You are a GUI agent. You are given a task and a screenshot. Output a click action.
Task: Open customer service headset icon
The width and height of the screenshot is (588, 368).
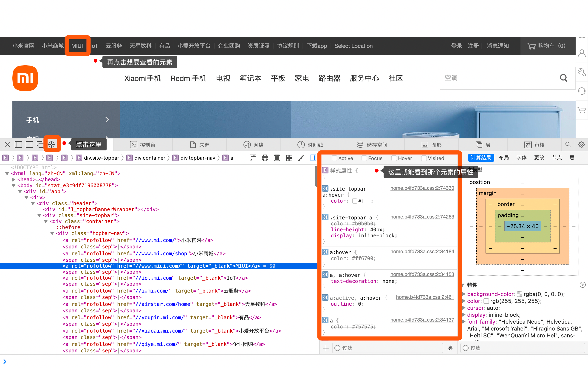point(582,91)
